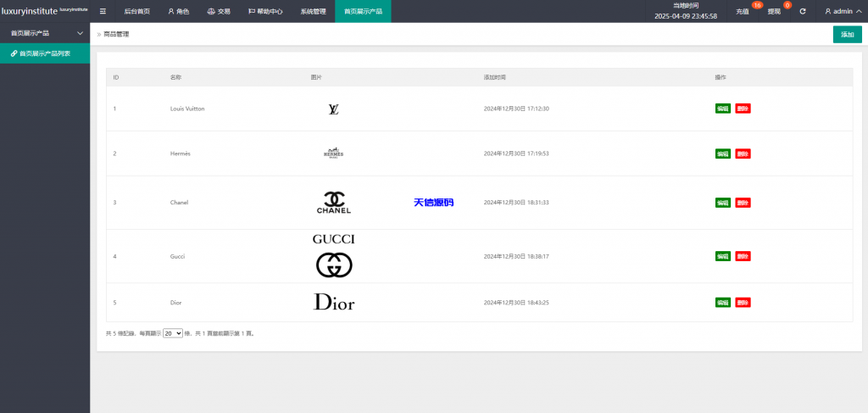Click the 提现 notification with badge 0
The image size is (868, 413).
coord(775,11)
